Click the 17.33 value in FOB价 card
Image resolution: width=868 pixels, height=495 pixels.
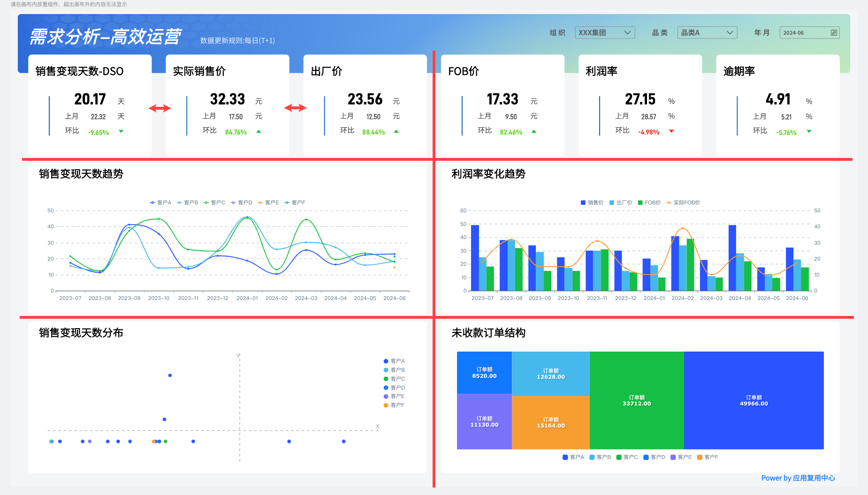click(x=503, y=99)
